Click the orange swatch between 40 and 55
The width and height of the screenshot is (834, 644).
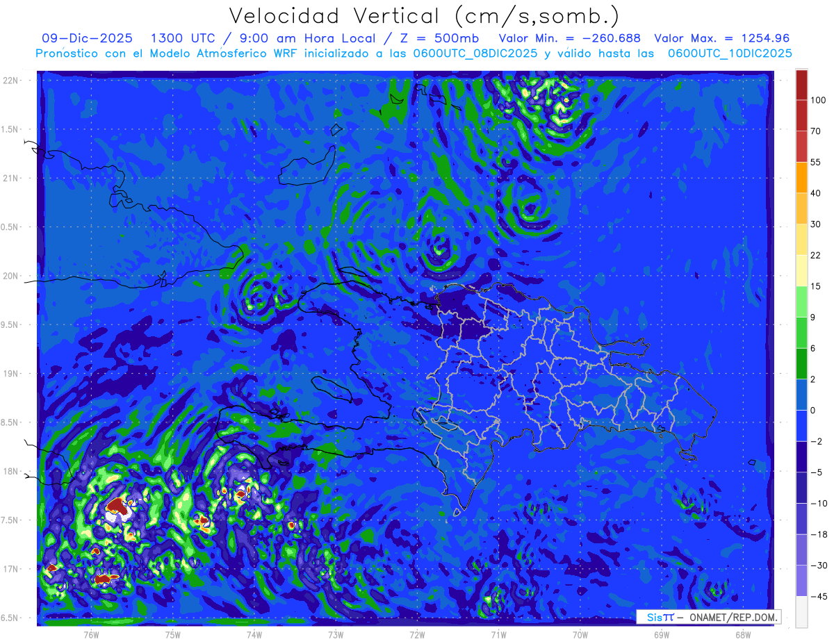coord(801,177)
